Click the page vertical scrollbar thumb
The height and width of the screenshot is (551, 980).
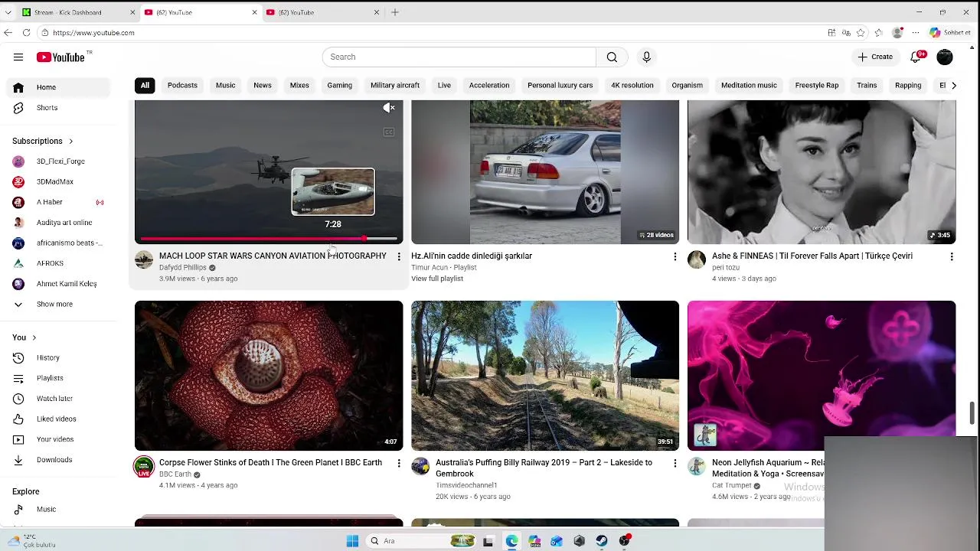tap(973, 412)
